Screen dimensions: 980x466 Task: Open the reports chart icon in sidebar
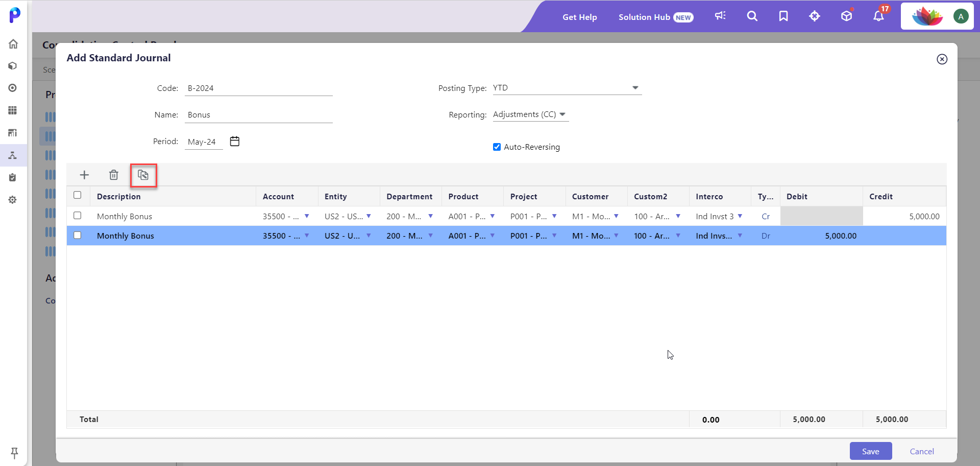coord(13,133)
